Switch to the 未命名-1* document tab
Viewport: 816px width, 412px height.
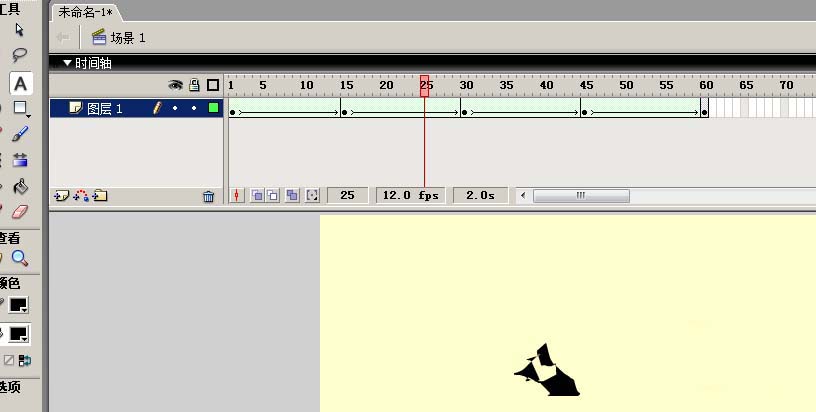[x=85, y=12]
